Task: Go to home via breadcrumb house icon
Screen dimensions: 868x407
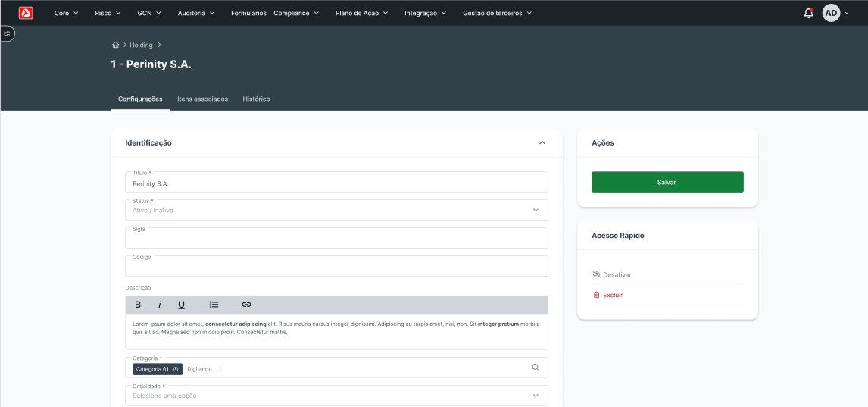Action: (x=116, y=45)
